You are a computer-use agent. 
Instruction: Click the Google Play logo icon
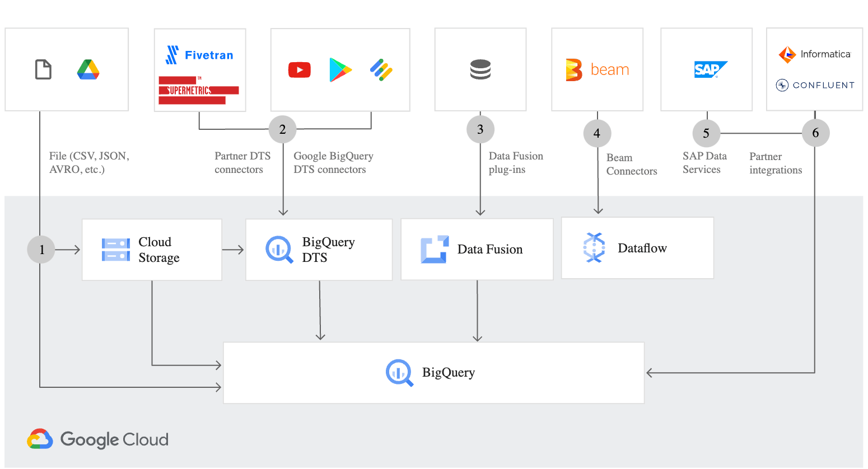(x=340, y=70)
